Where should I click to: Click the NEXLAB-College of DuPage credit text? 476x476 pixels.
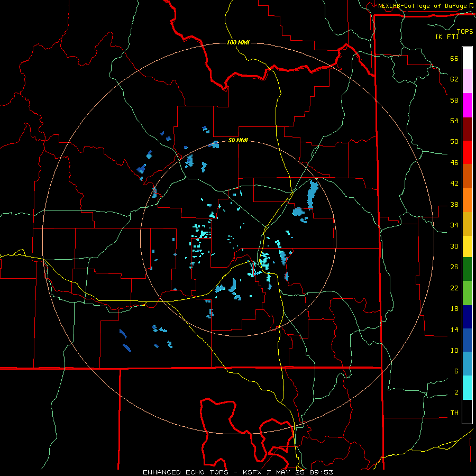tap(422, 6)
